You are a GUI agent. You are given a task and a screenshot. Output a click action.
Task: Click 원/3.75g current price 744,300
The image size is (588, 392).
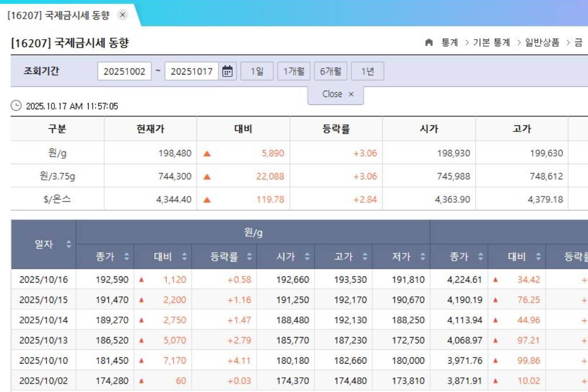[175, 176]
